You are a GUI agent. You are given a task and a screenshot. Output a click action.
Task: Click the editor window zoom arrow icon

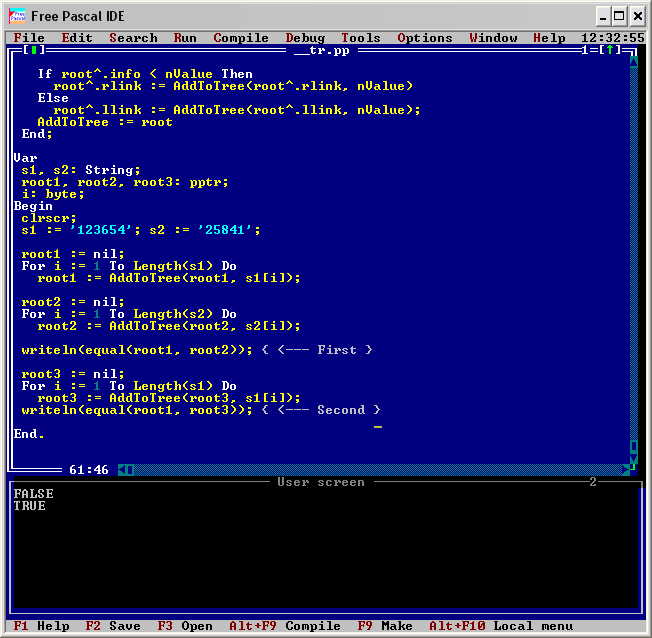coord(610,50)
